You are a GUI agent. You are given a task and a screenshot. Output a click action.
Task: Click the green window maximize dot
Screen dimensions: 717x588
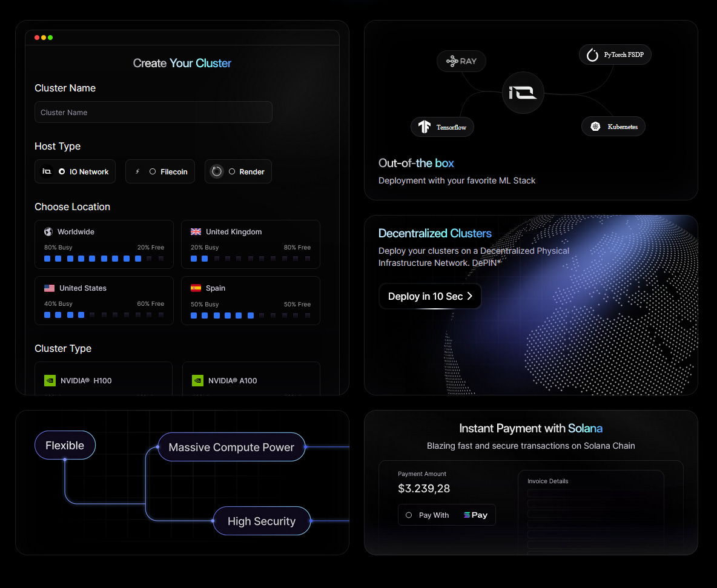point(50,38)
